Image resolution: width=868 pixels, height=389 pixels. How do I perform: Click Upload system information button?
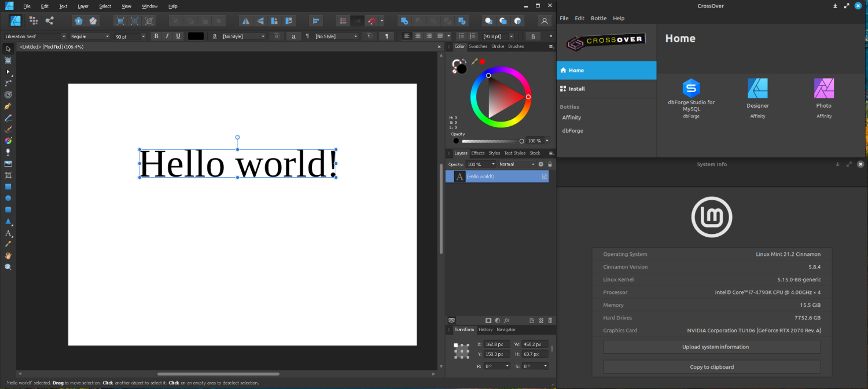tap(712, 347)
